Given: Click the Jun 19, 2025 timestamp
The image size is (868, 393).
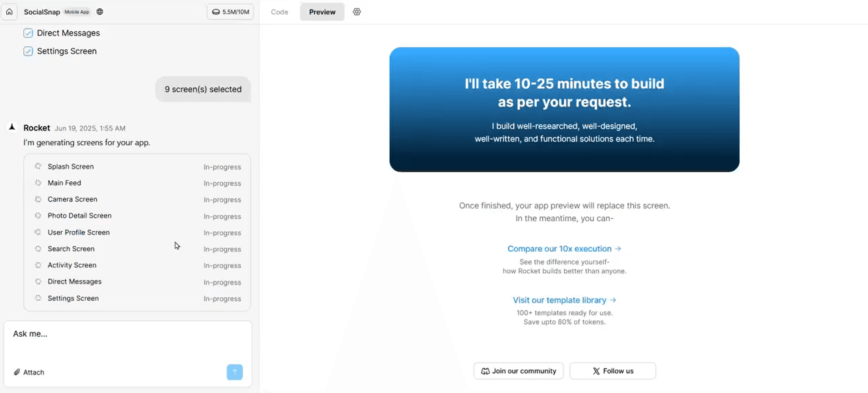Looking at the screenshot, I should tap(90, 128).
